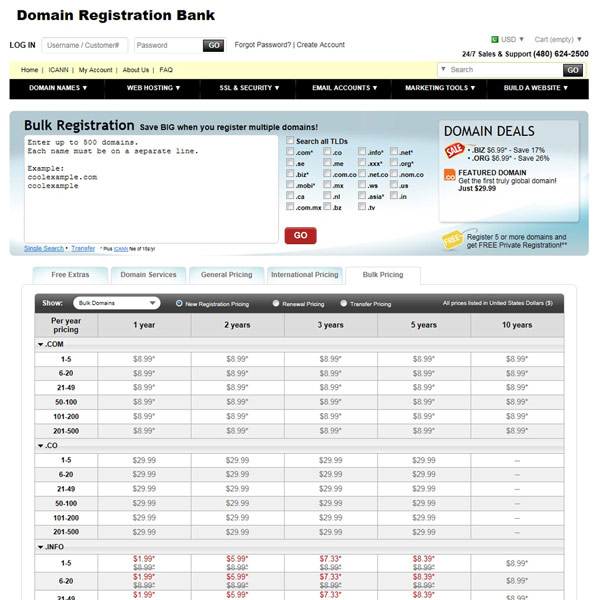
Task: Focus the Username / Customer# field
Action: pos(85,46)
